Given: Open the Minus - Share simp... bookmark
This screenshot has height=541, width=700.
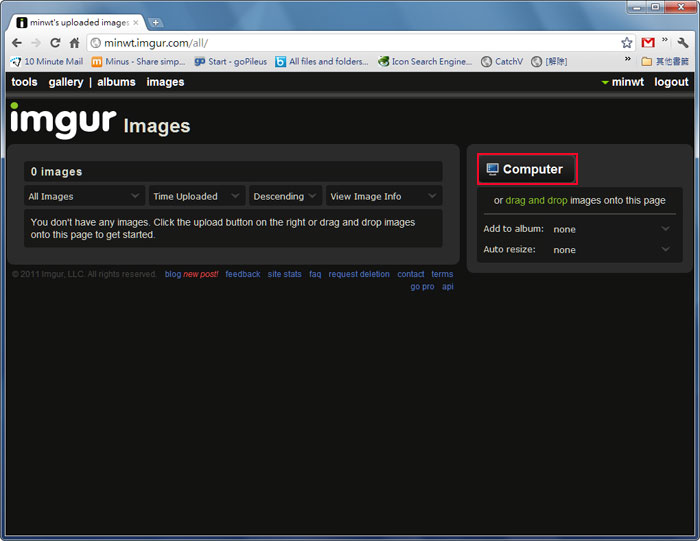Looking at the screenshot, I should tap(138, 62).
